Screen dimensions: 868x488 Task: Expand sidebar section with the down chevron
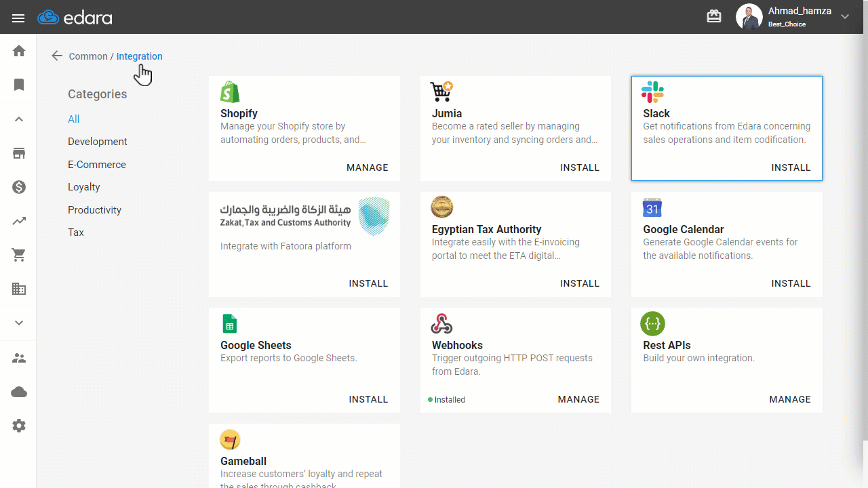pos(19,323)
